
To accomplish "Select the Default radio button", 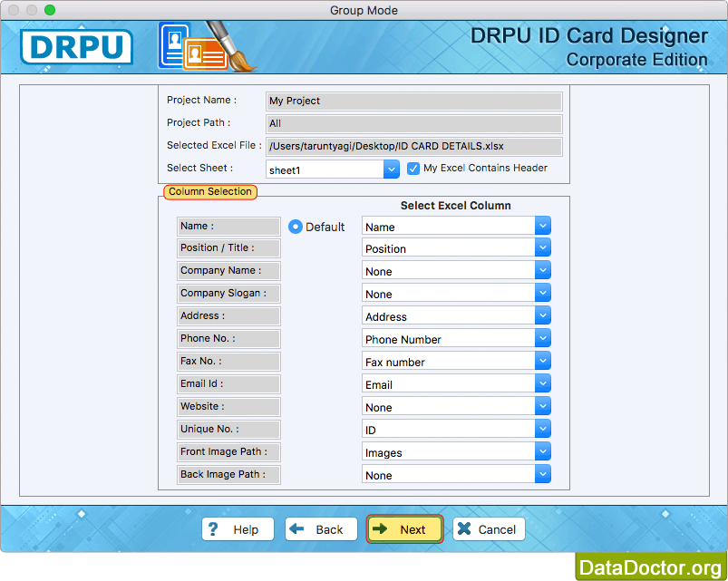I will coord(296,227).
